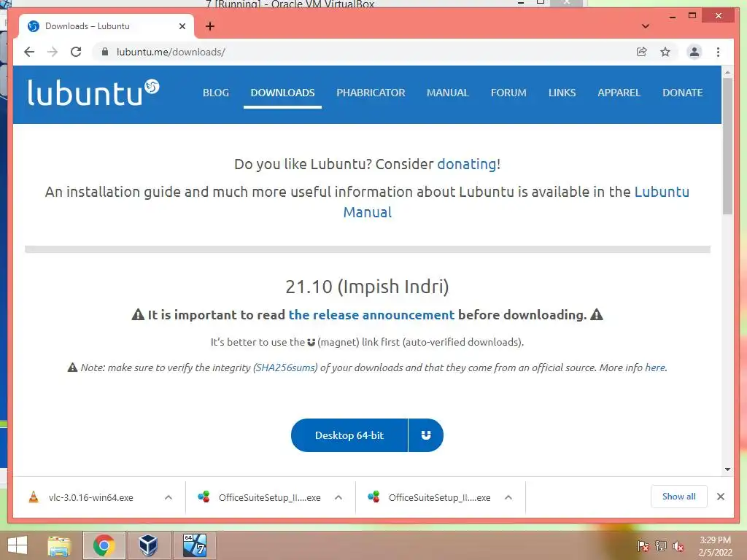The height and width of the screenshot is (560, 747).
Task: Click the Chrome taskbar icon
Action: tap(104, 545)
